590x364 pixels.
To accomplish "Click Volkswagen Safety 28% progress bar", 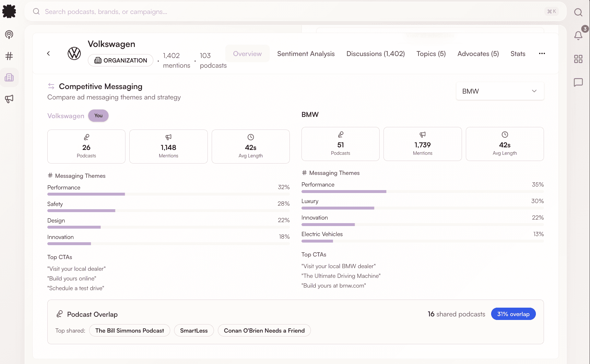I will click(x=169, y=211).
